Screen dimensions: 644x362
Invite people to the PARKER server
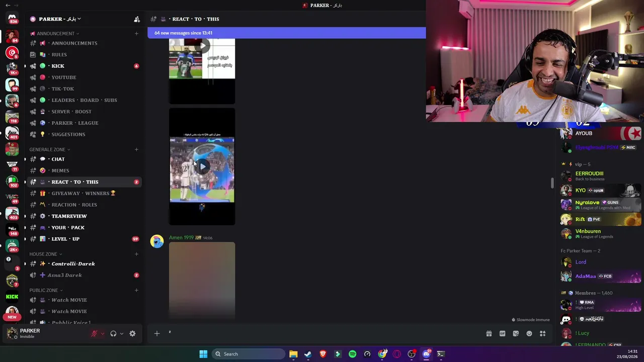tap(136, 19)
